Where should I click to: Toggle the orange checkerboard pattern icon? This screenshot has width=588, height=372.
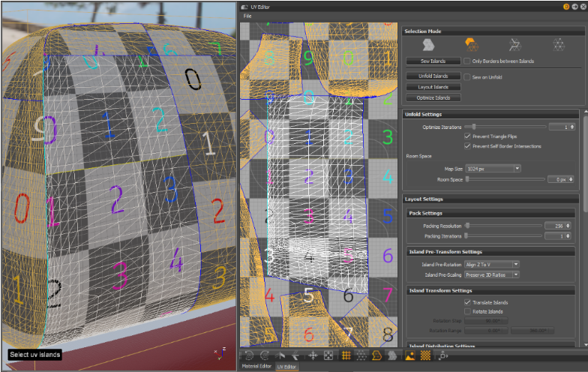(425, 355)
